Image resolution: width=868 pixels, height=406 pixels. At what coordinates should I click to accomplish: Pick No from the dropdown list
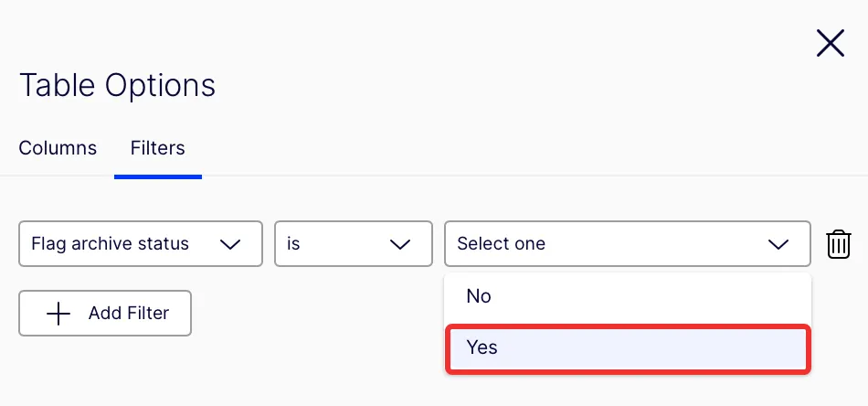(x=628, y=296)
